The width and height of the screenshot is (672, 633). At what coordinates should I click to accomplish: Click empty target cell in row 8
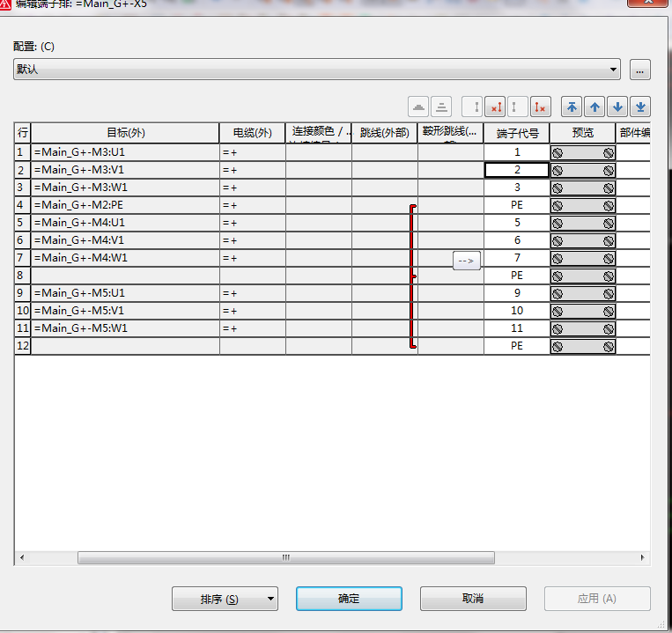125,276
